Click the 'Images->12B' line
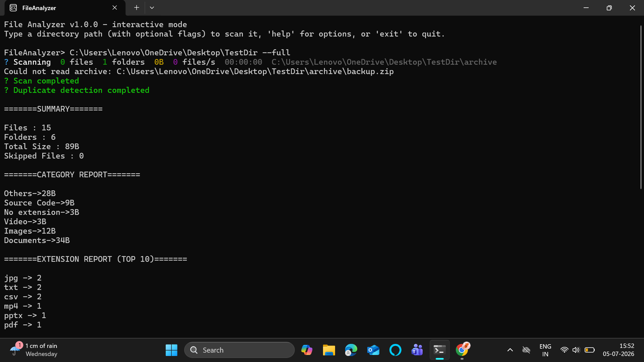 click(30, 231)
